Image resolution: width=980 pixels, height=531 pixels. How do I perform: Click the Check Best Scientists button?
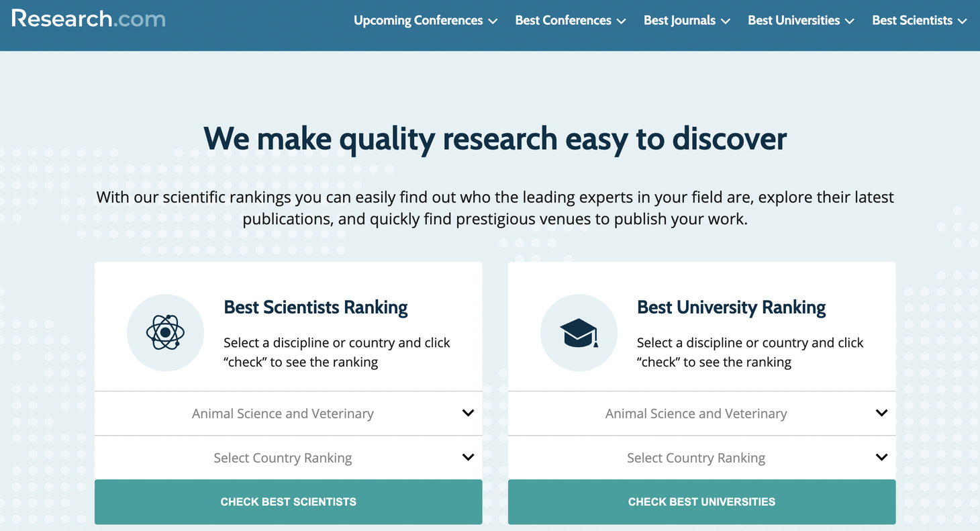289,501
